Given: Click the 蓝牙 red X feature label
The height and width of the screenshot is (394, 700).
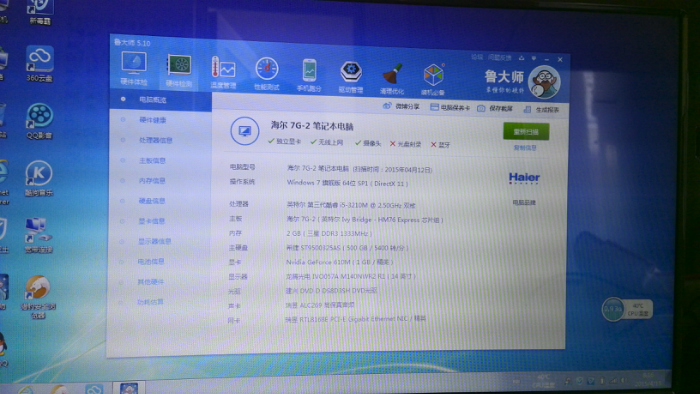Looking at the screenshot, I should click(440, 145).
